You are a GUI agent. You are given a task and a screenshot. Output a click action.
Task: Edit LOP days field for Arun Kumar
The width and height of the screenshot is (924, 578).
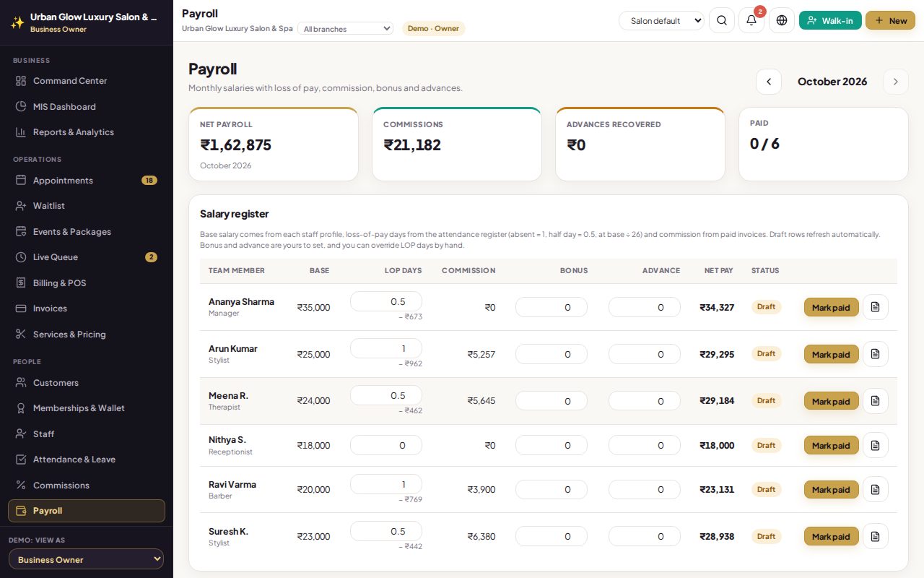tap(386, 348)
